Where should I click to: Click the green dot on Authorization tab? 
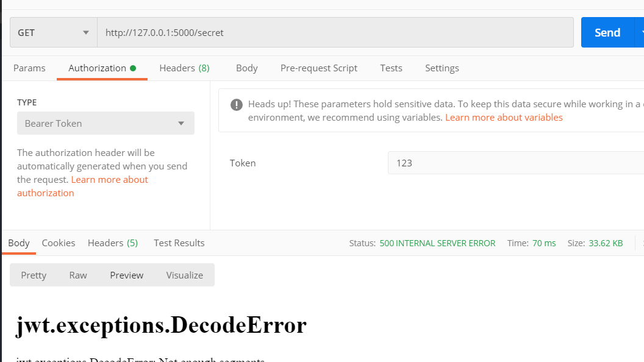[x=133, y=68]
